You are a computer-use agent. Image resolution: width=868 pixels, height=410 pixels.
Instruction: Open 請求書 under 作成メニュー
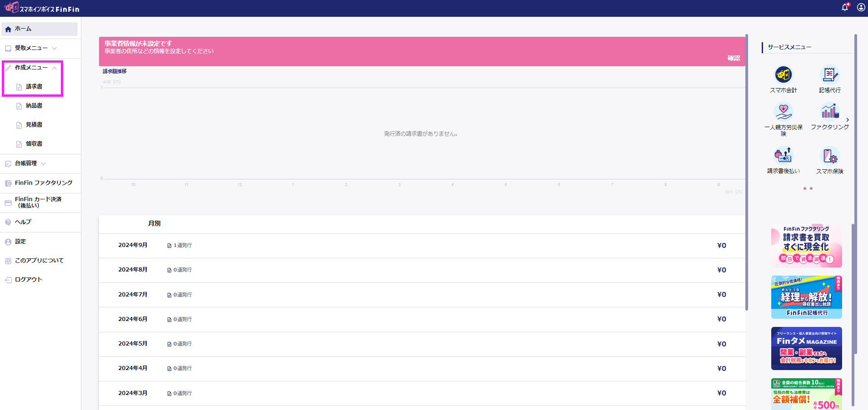click(34, 87)
